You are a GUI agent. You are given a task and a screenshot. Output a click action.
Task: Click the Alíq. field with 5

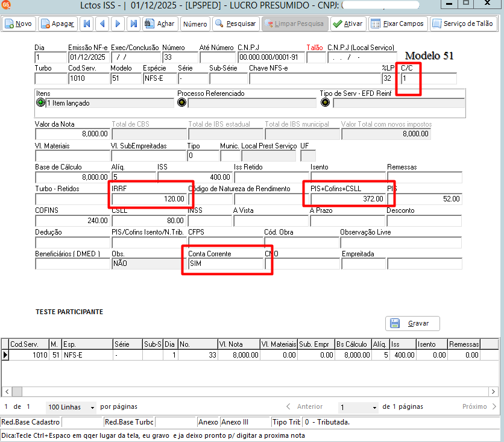tap(134, 177)
